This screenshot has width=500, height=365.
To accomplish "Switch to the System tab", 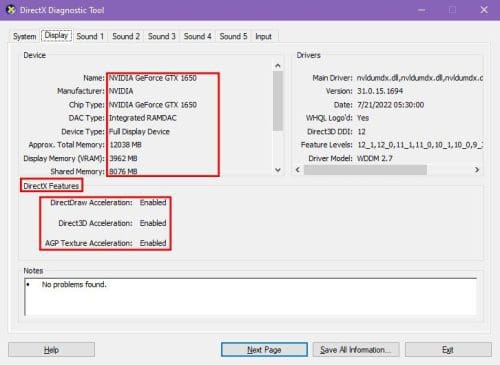I will pyautogui.click(x=24, y=36).
